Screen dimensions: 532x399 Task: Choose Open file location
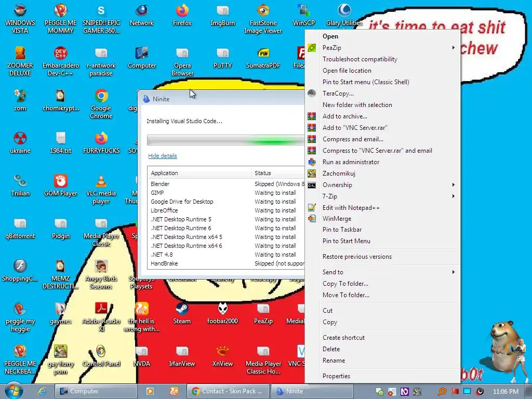(x=382, y=71)
